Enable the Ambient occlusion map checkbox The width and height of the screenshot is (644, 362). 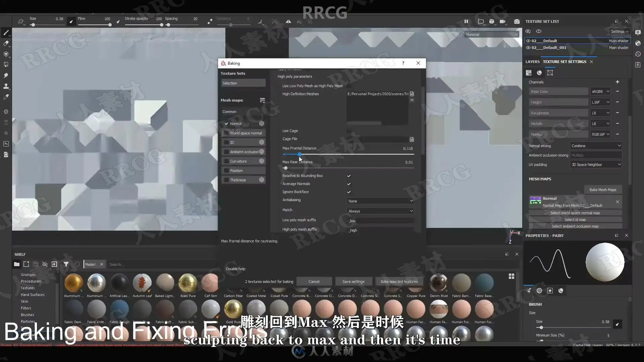[226, 152]
